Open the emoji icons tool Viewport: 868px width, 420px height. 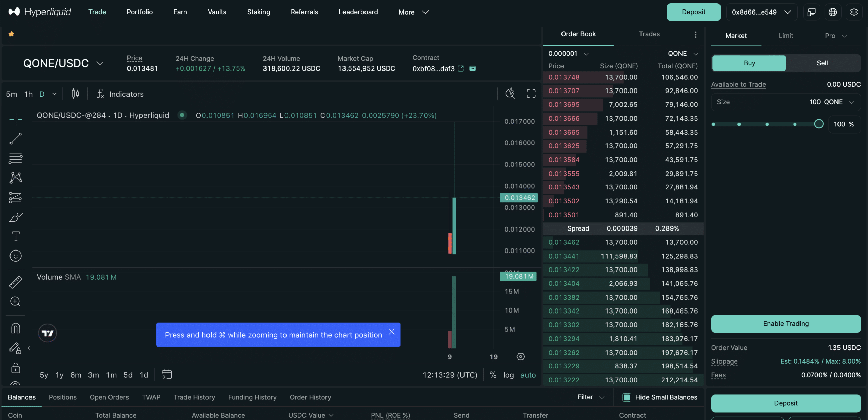(16, 256)
